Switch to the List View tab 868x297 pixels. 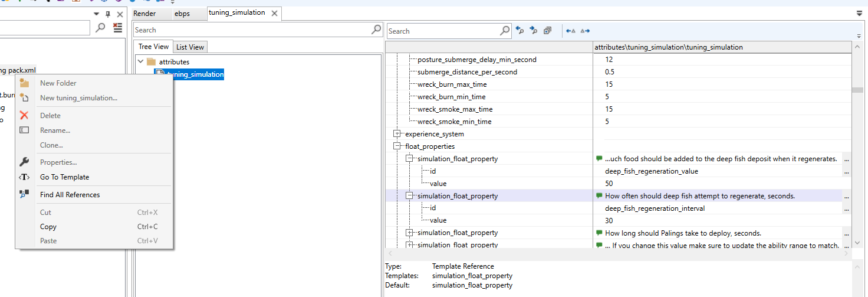(190, 47)
